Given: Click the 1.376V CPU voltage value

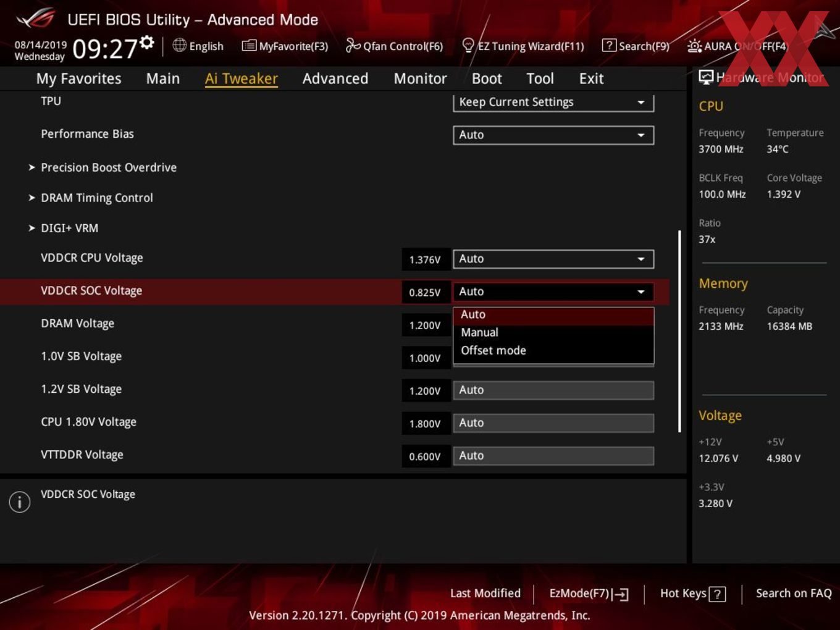Looking at the screenshot, I should pyautogui.click(x=425, y=260).
